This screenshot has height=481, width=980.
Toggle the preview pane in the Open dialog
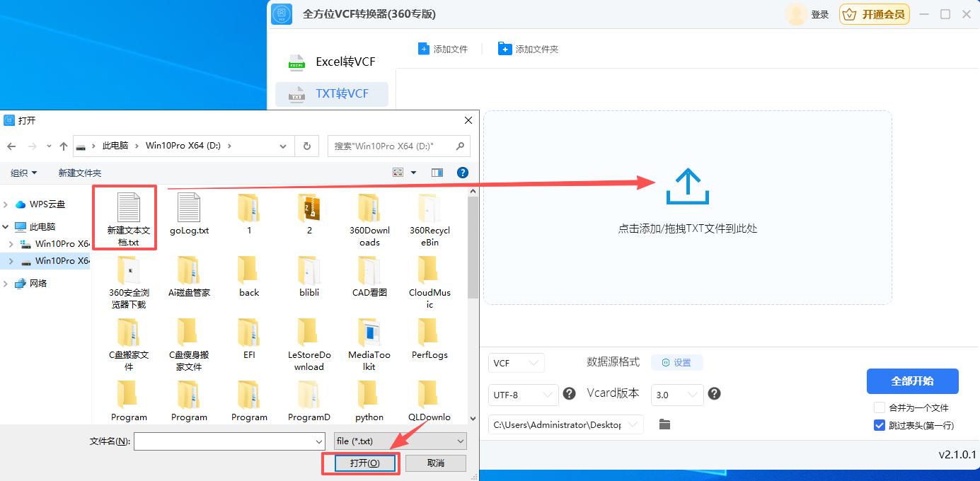437,172
